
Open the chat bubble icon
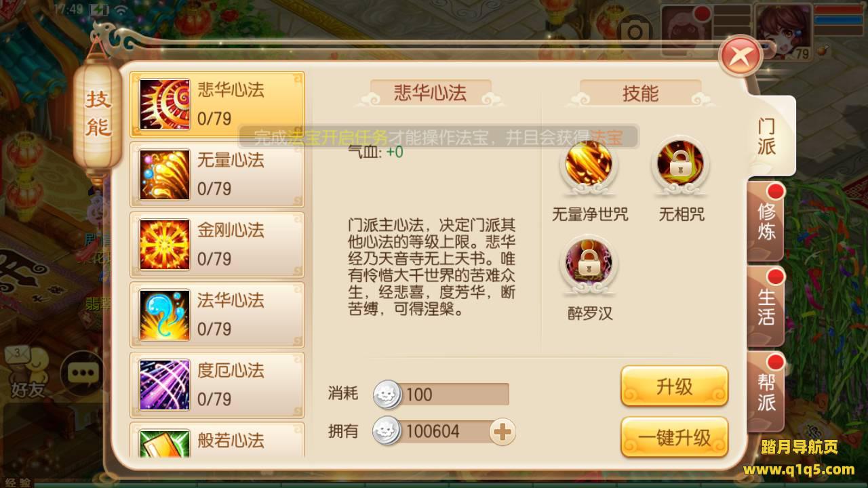(83, 373)
